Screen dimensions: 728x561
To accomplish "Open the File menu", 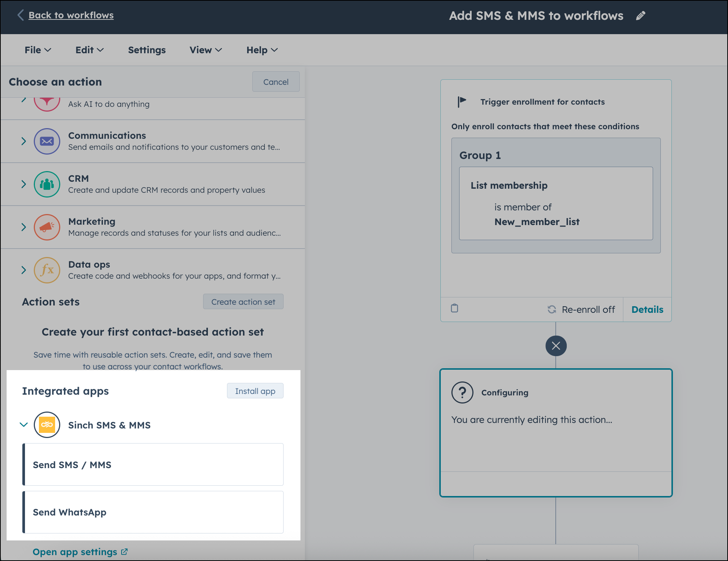I will click(37, 50).
